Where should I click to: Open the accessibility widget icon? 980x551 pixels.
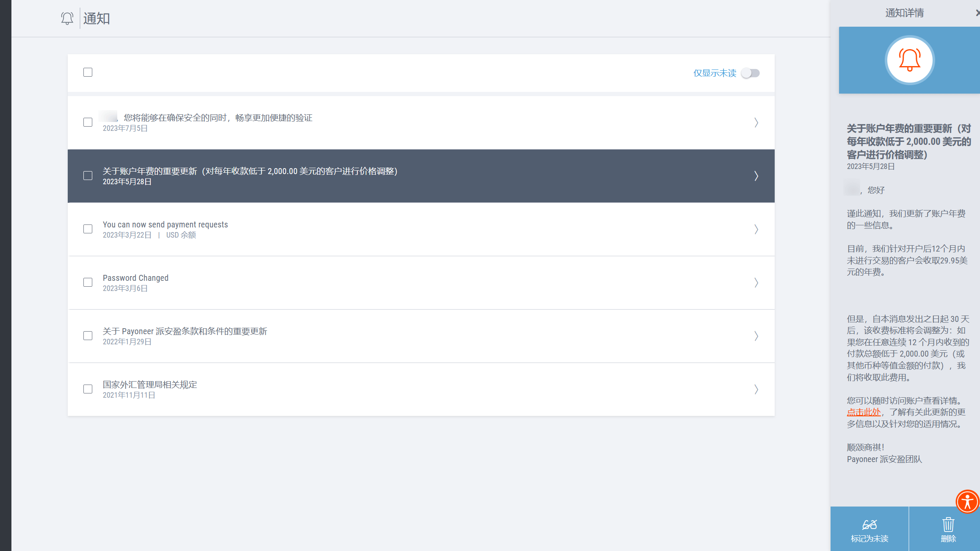click(x=967, y=502)
